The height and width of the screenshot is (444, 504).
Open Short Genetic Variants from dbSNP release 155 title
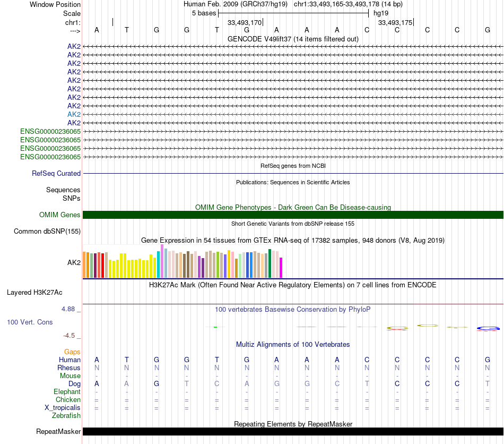[x=293, y=224]
